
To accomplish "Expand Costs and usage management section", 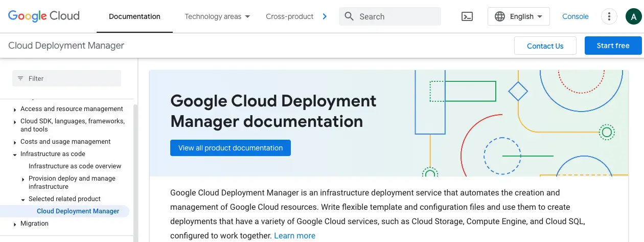I will tap(15, 142).
